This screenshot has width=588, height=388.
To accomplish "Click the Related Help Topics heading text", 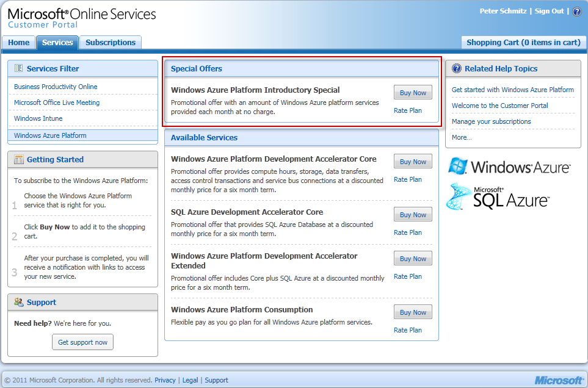I will coord(501,68).
